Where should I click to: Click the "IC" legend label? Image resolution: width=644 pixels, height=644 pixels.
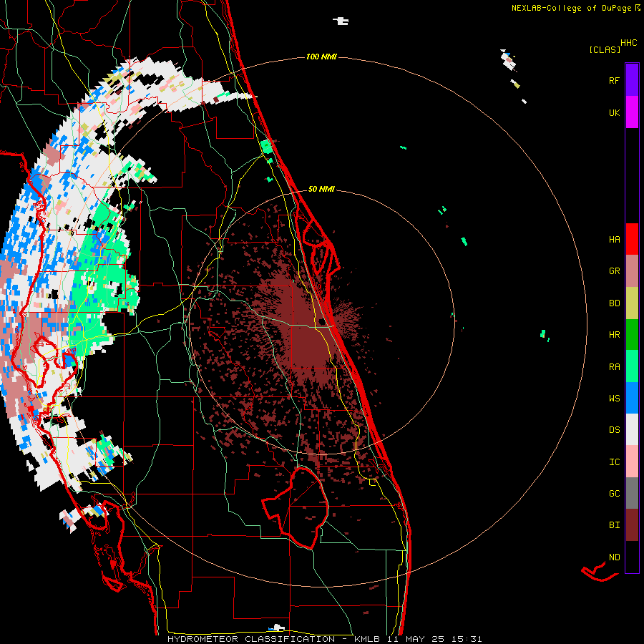614,462
